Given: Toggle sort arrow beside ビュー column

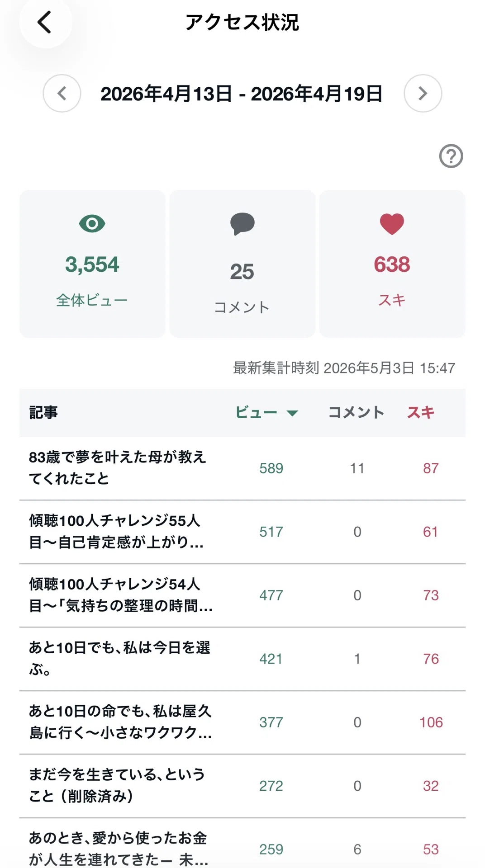Looking at the screenshot, I should [x=292, y=413].
